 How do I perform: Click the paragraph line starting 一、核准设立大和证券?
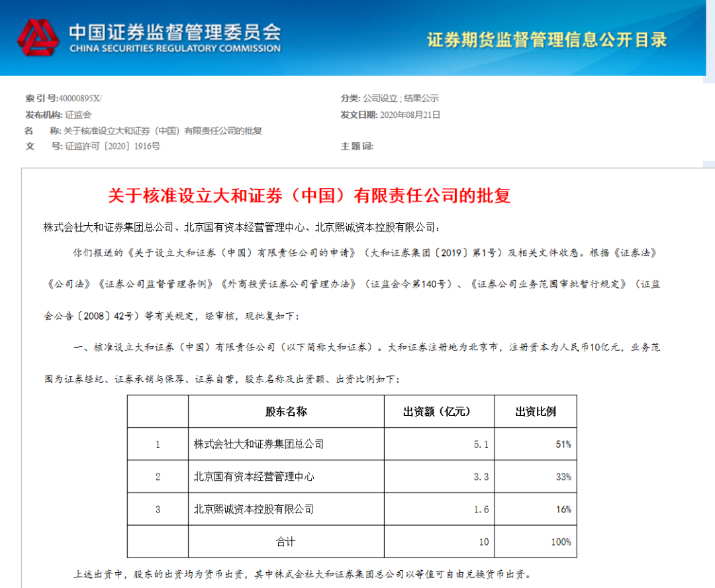click(x=367, y=347)
